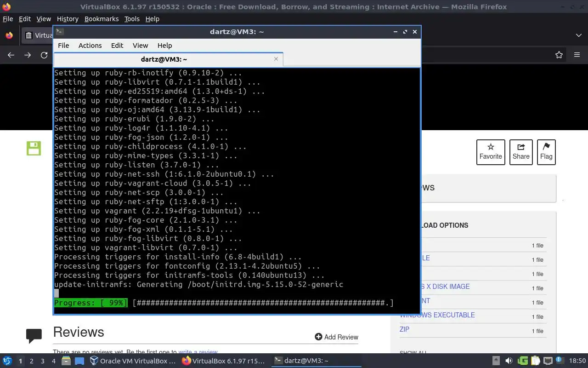
Task: Click the Reviews heading
Action: [79, 332]
